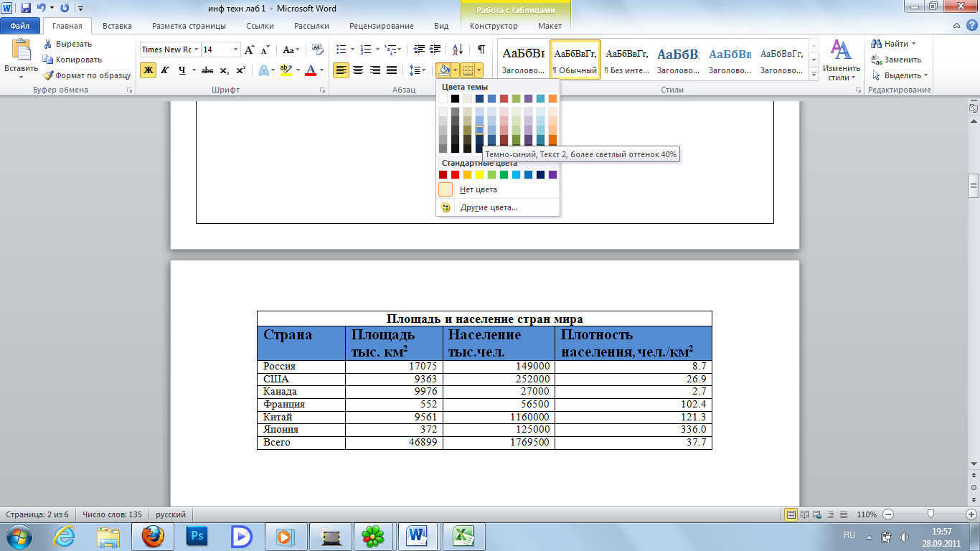Expand the styles gallery More arrow
Screen dimensions: 980x551
pos(814,73)
